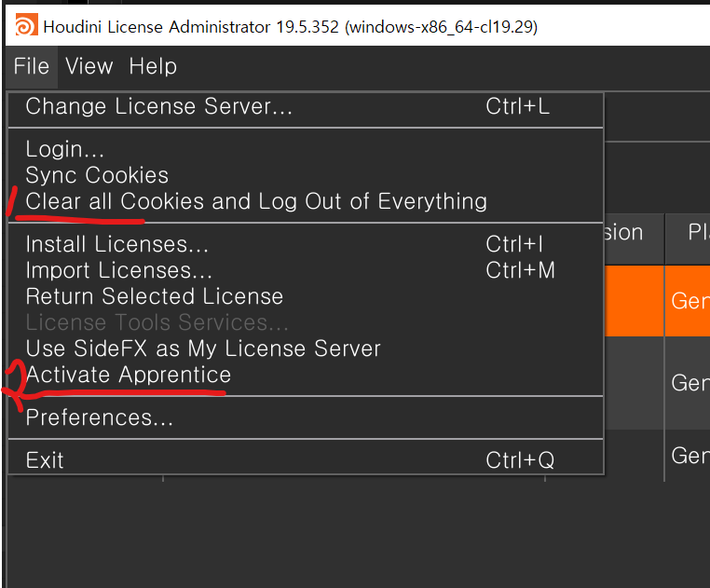The height and width of the screenshot is (588, 710).
Task: Choose Use SideFX as My License Server
Action: [x=306, y=349]
